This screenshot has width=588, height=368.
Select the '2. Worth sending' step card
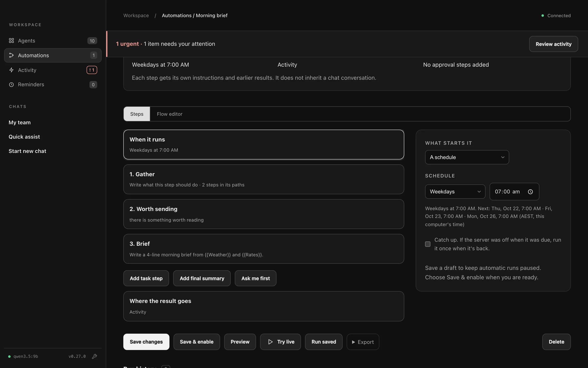tap(264, 214)
